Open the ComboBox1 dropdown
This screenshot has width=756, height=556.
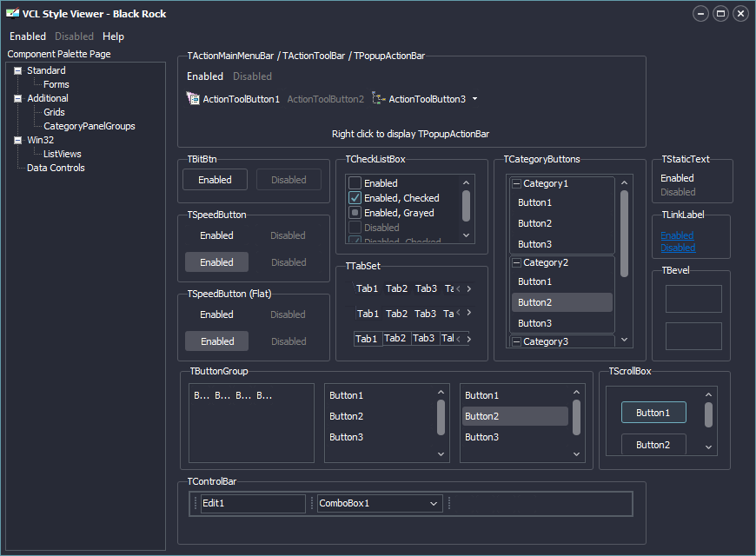pyautogui.click(x=434, y=503)
